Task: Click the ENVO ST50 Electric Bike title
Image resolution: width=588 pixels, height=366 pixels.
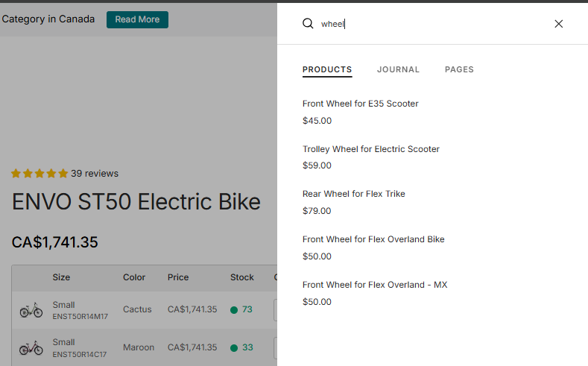Action: tap(136, 202)
